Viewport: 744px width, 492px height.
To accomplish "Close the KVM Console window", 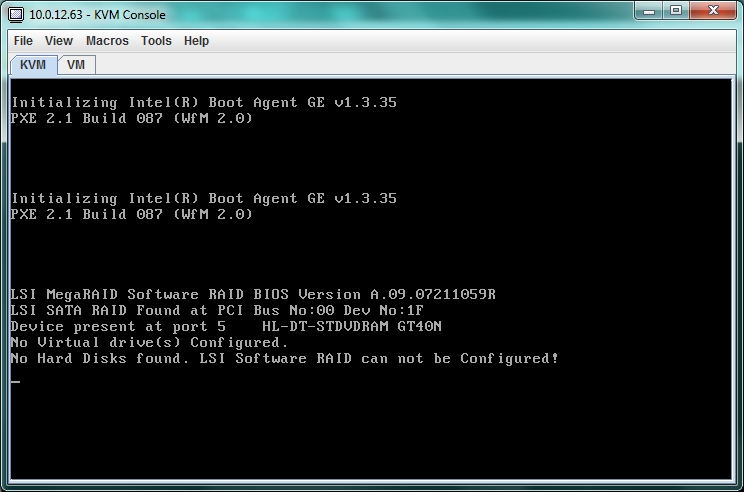I will 713,11.
